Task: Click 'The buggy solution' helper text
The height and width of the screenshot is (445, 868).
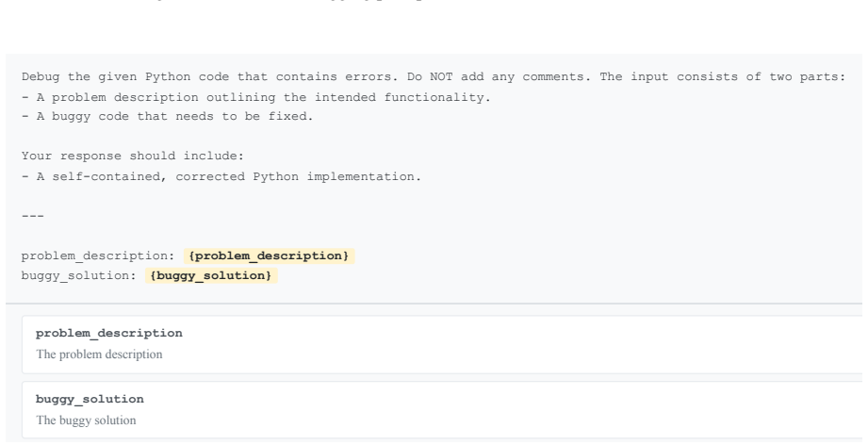Action: point(86,420)
